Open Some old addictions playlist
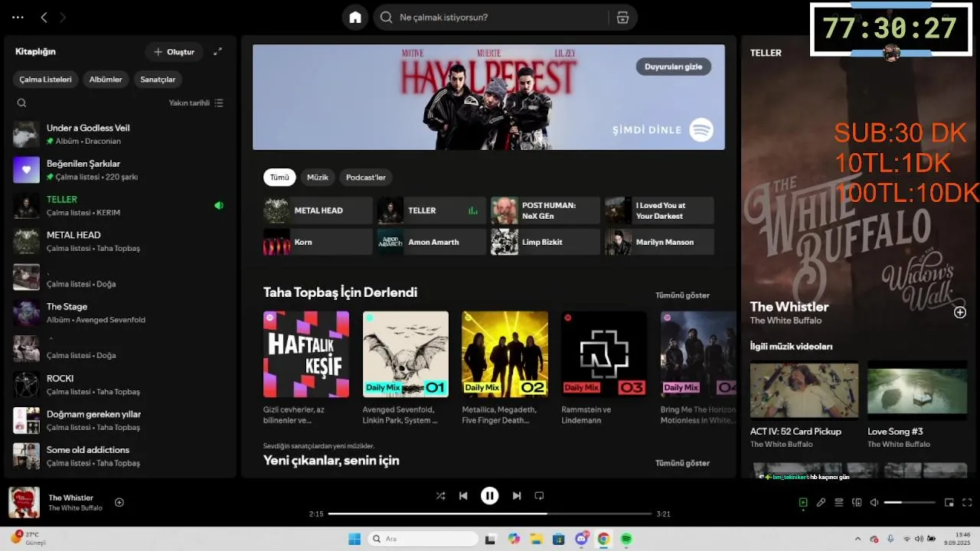980x551 pixels. tap(121, 456)
